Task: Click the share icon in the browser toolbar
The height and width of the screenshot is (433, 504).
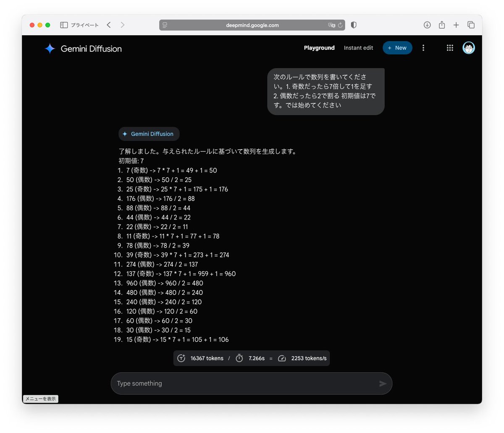Action: [441, 25]
